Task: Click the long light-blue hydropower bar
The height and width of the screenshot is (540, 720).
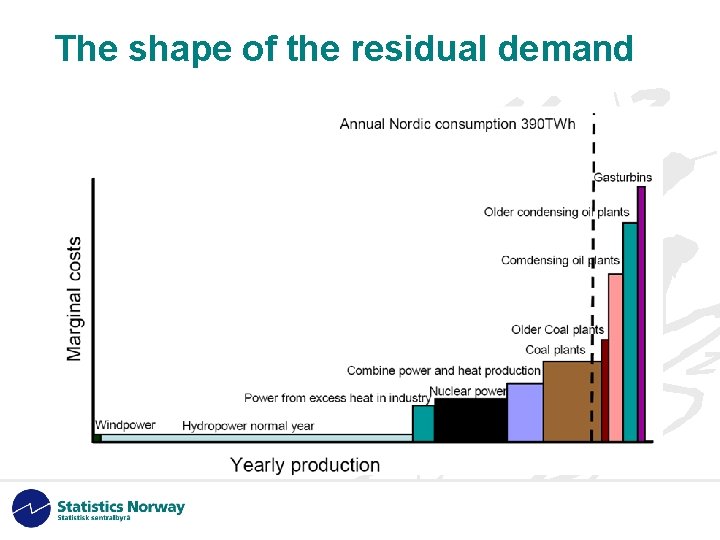Action: [x=257, y=438]
